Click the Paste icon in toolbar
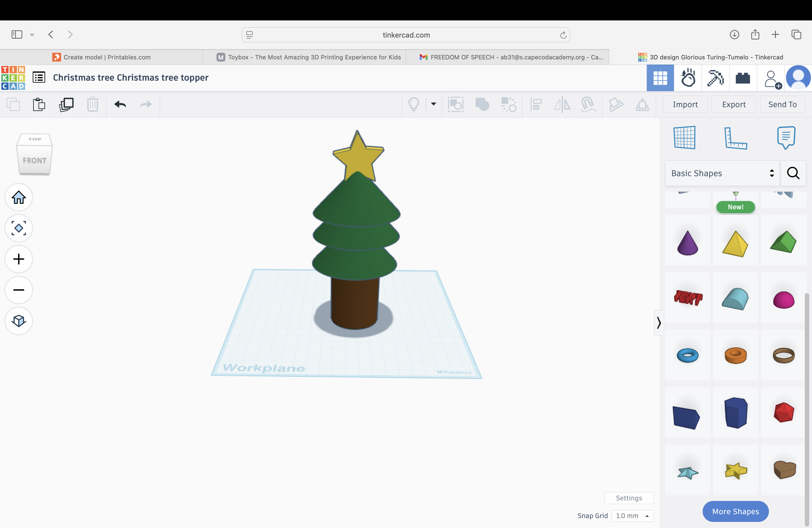This screenshot has height=528, width=812. pyautogui.click(x=39, y=104)
